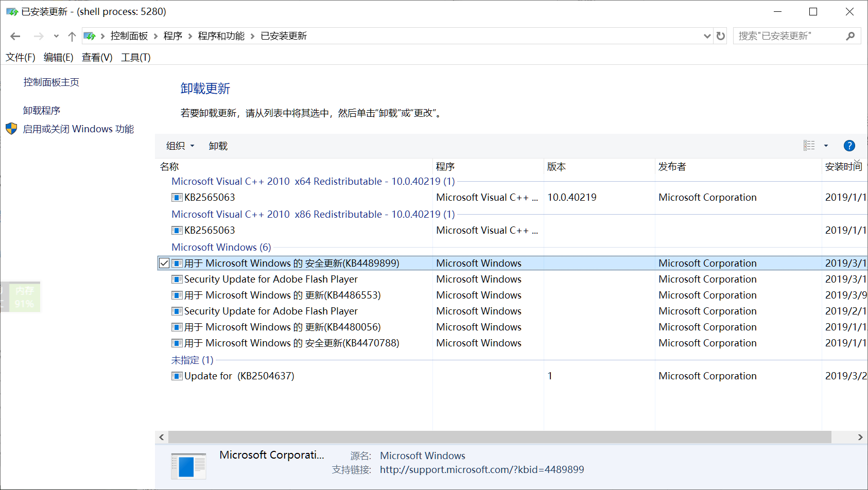Image resolution: width=868 pixels, height=490 pixels.
Task: Click the 卸载 button in the toolbar
Action: (218, 146)
